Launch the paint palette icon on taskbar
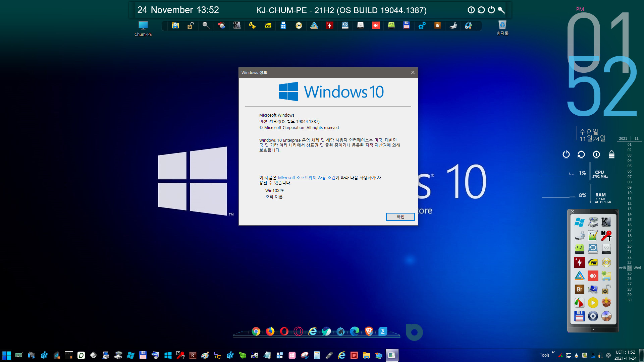The image size is (644, 362). [x=205, y=355]
